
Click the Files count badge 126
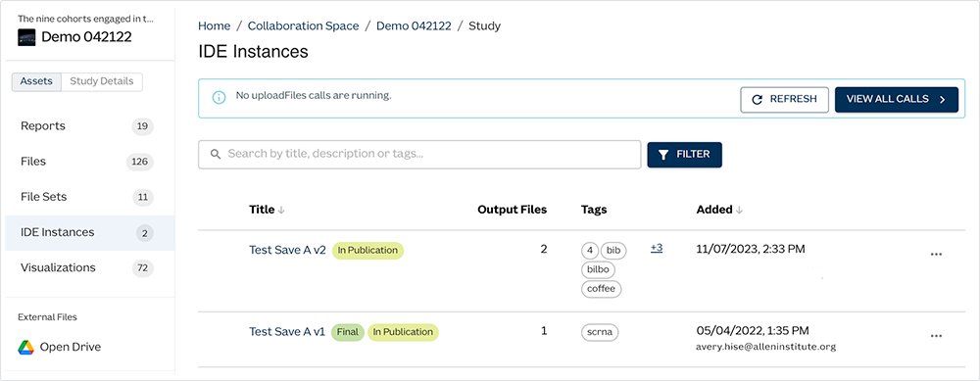140,163
